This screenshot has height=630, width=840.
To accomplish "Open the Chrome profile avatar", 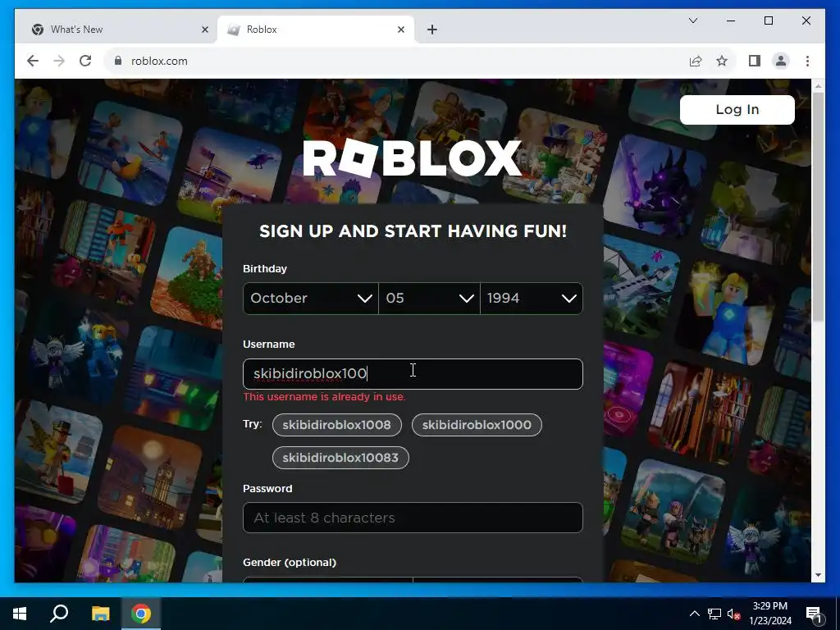I will [x=781, y=61].
